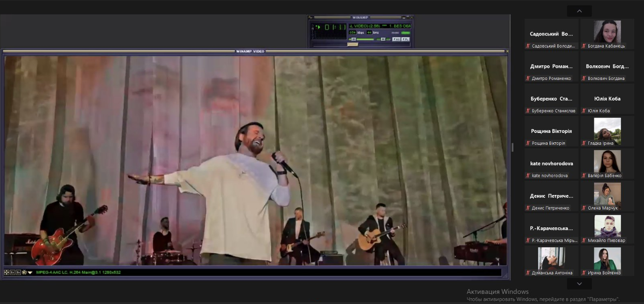This screenshot has width=644, height=304.
Task: Click muted mic icon for Рощина Вікторія
Action: pyautogui.click(x=528, y=143)
